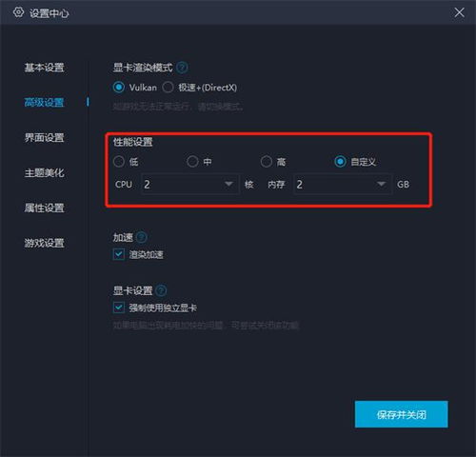Click the GB unit label
The image size is (476, 457).
[403, 185]
